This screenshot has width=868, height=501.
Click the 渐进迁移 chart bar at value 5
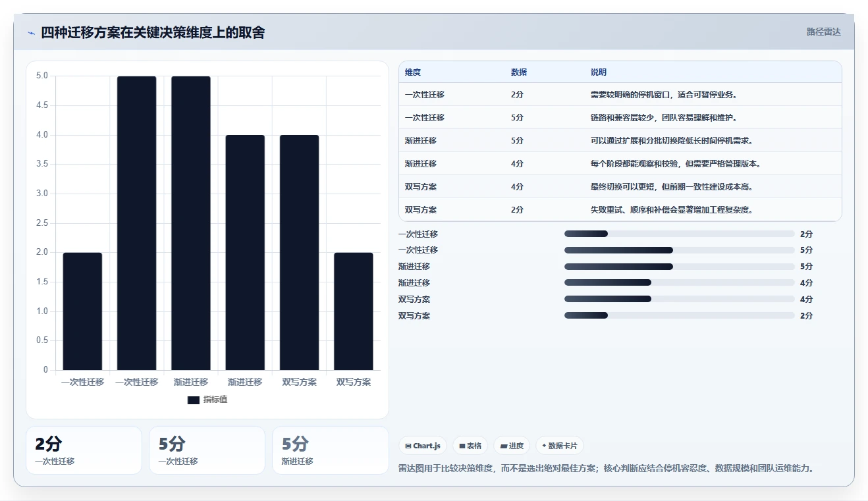(191, 223)
